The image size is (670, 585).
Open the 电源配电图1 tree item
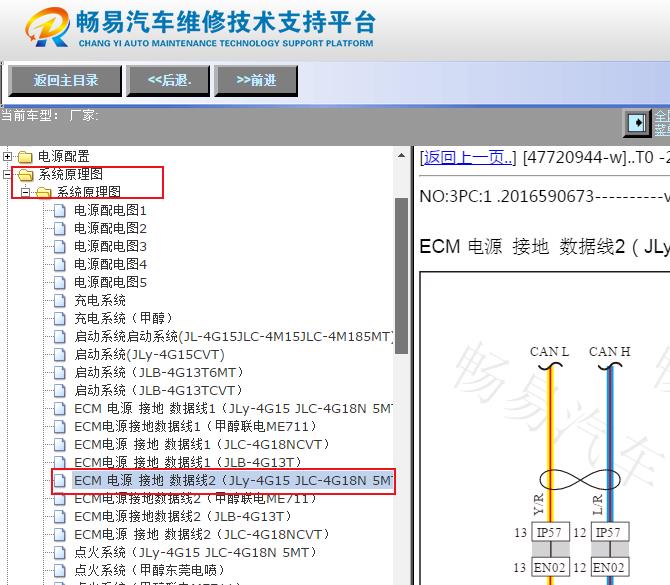(x=110, y=210)
